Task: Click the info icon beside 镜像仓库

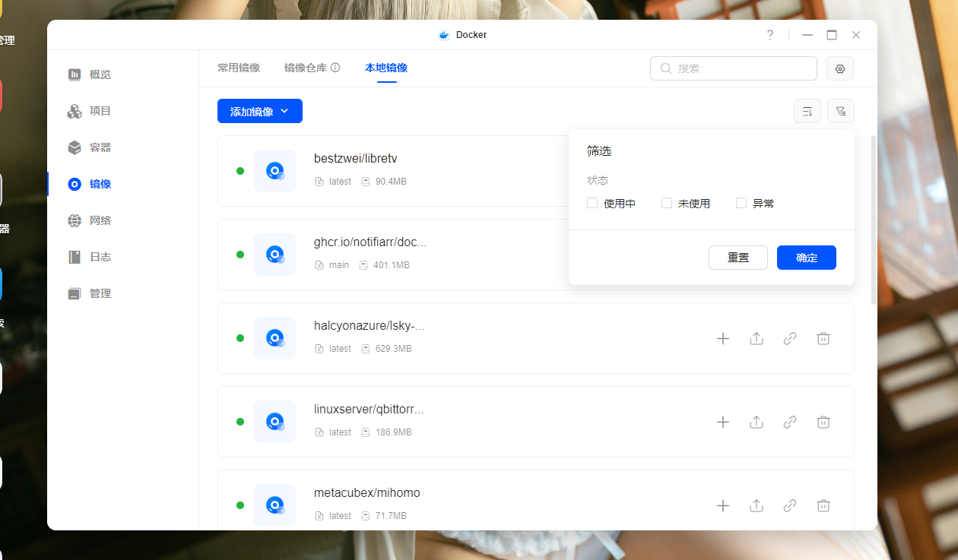Action: (x=335, y=68)
